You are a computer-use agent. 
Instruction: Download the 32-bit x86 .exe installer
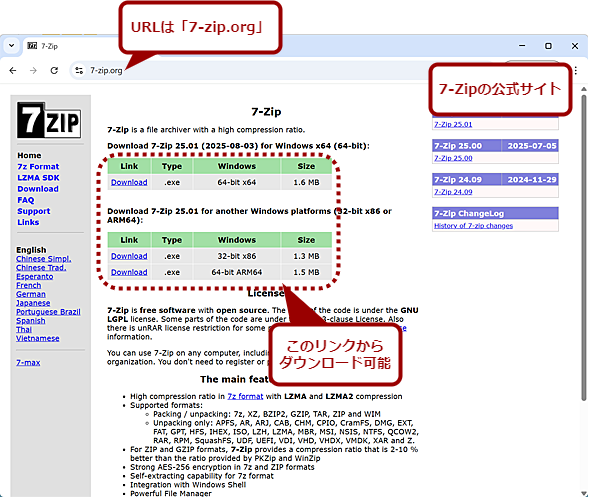pos(129,256)
